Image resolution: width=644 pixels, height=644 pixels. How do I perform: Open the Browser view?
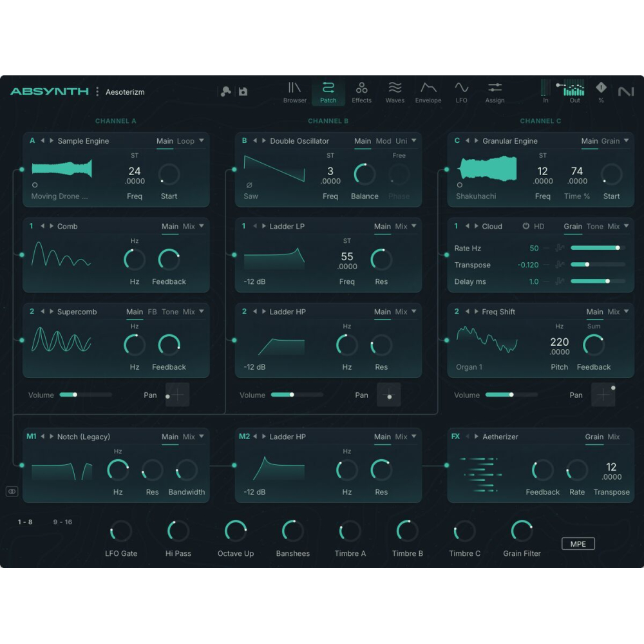(294, 90)
